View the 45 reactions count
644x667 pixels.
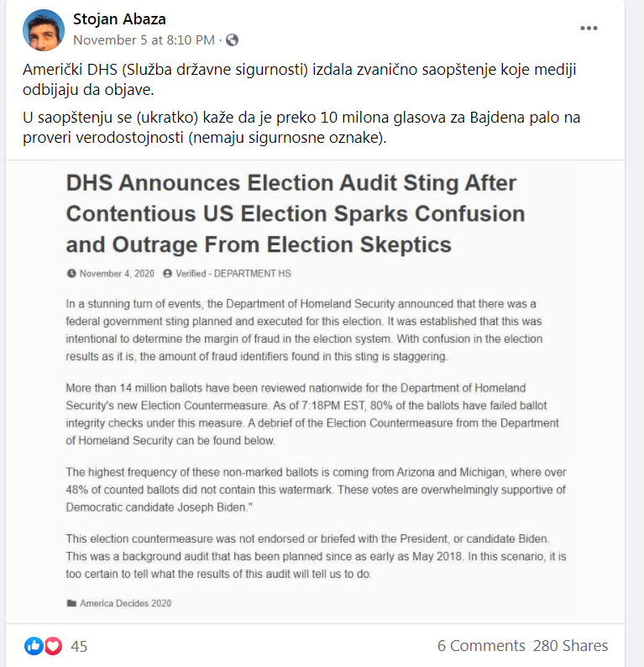[x=79, y=646]
